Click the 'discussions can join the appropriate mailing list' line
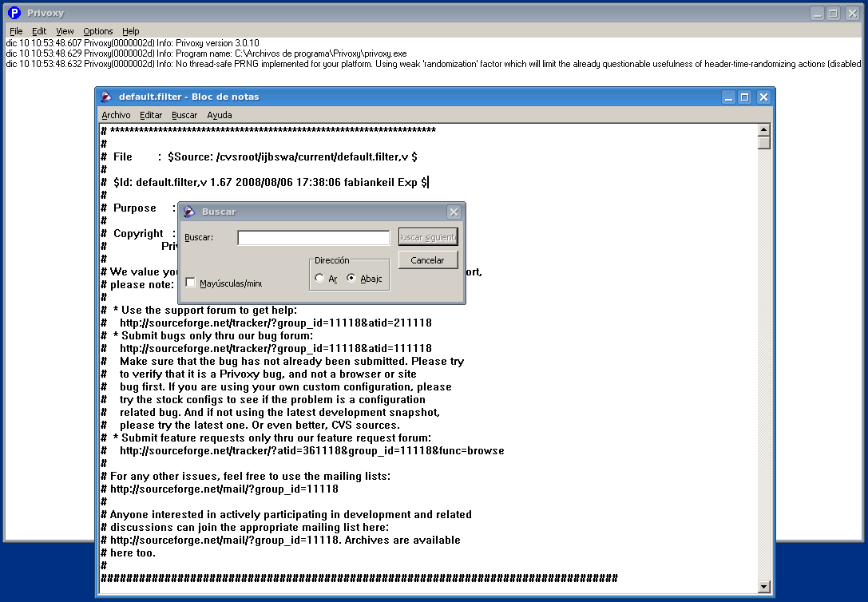This screenshot has height=602, width=868. [x=245, y=527]
